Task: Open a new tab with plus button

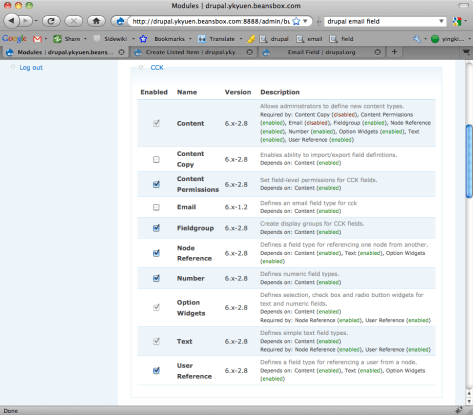Action: click(394, 52)
